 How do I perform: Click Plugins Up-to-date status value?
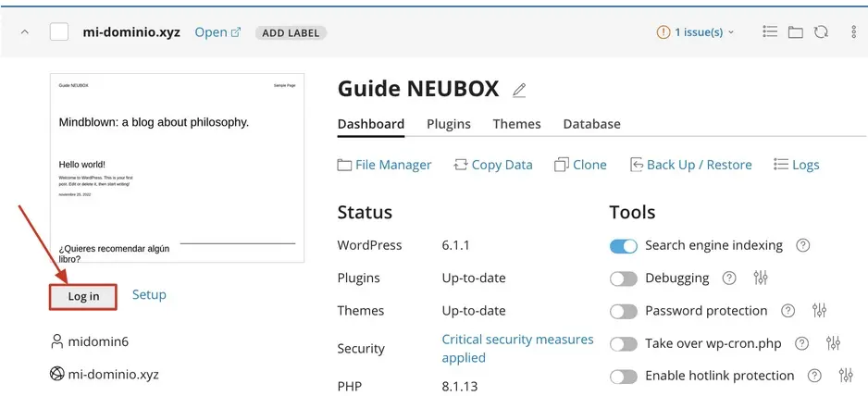[x=474, y=278]
